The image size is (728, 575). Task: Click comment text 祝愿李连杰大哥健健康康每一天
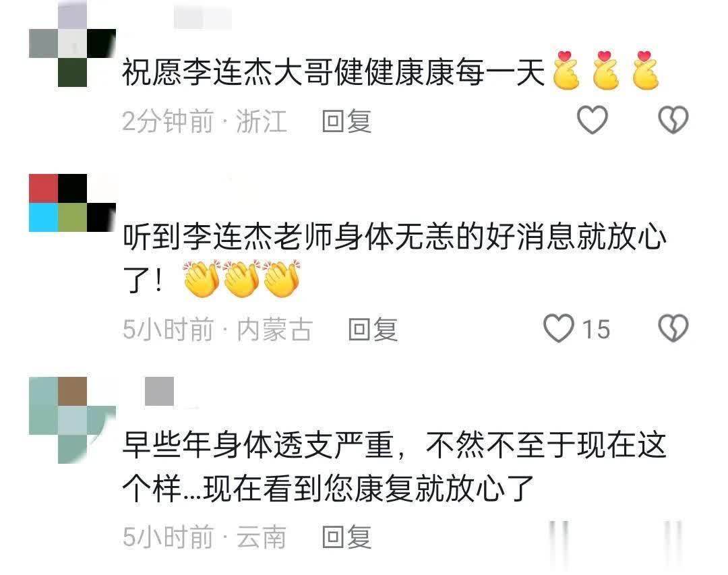pos(334,72)
